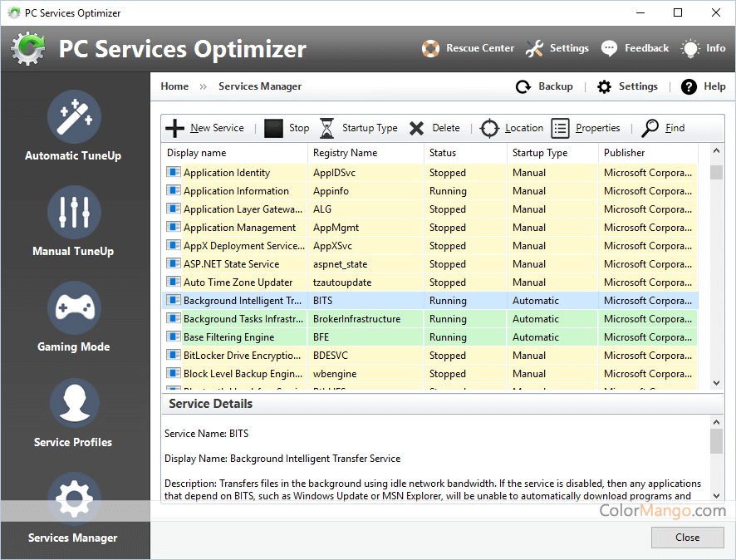Delete the selected service
Image resolution: width=736 pixels, height=560 pixels.
[x=417, y=128]
